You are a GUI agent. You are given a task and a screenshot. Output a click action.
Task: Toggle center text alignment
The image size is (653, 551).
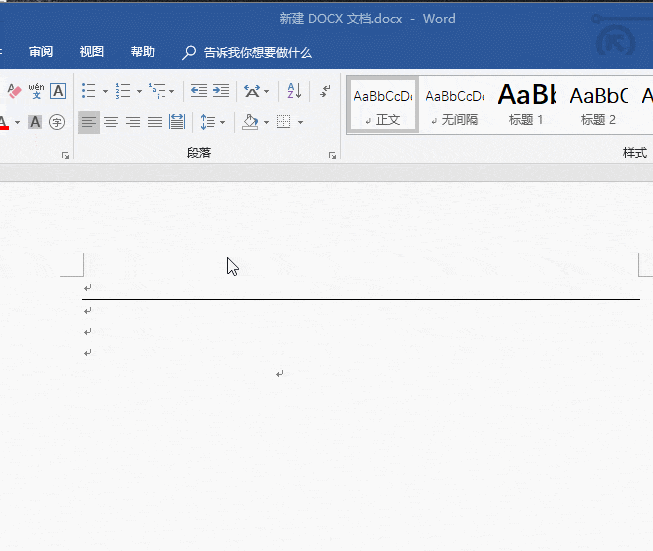point(111,122)
